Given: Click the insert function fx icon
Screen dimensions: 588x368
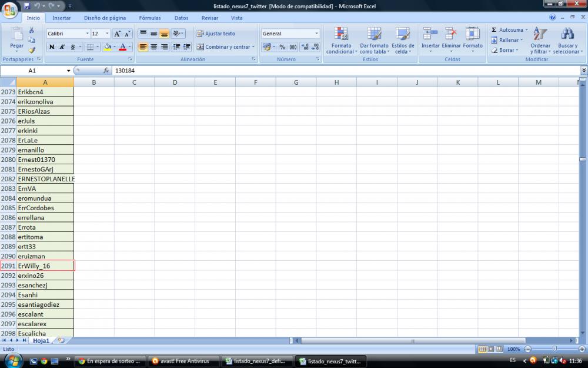Looking at the screenshot, I should [106, 70].
